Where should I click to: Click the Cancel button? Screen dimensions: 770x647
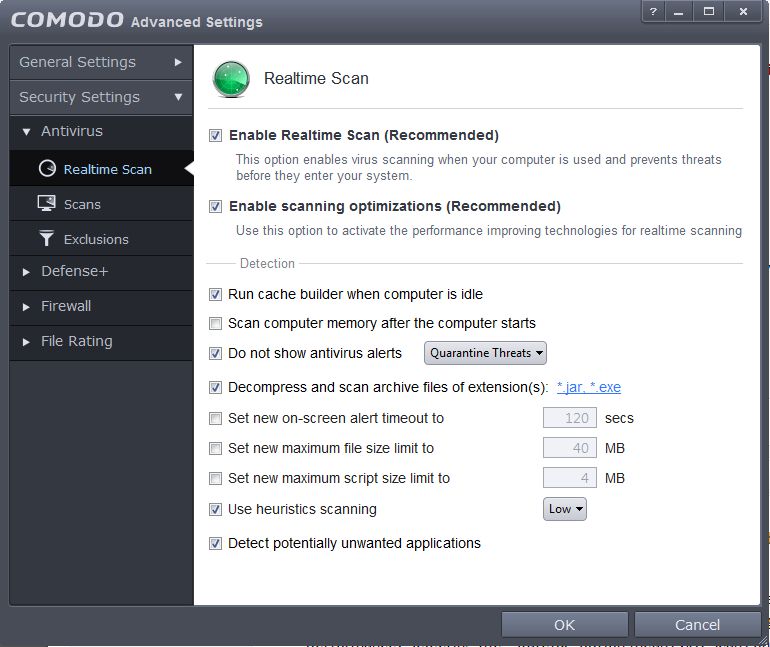(697, 624)
